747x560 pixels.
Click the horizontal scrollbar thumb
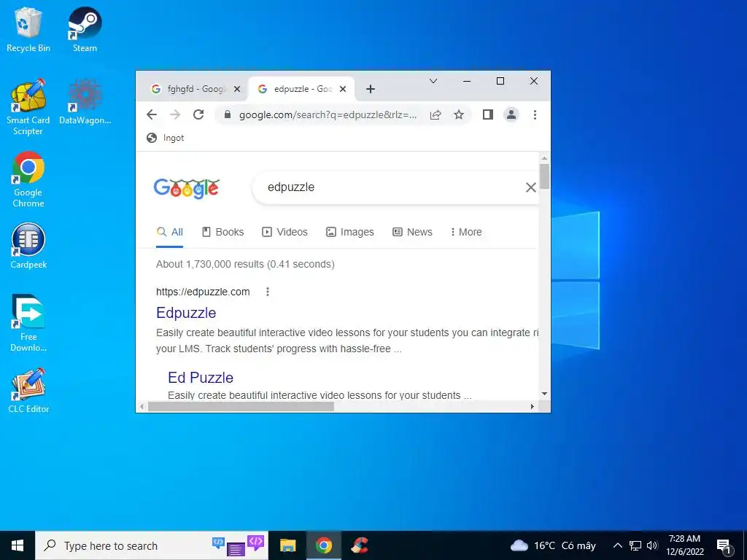pos(241,407)
